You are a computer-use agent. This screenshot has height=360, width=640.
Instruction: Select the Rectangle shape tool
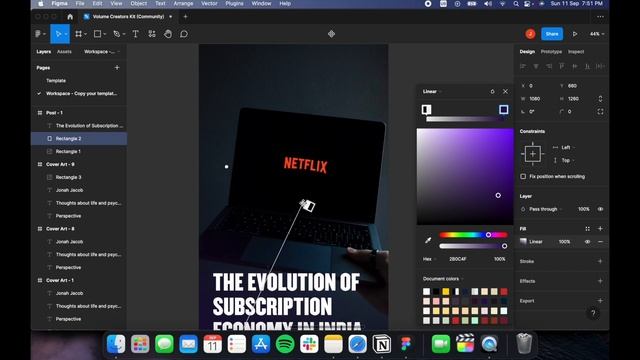pos(98,34)
